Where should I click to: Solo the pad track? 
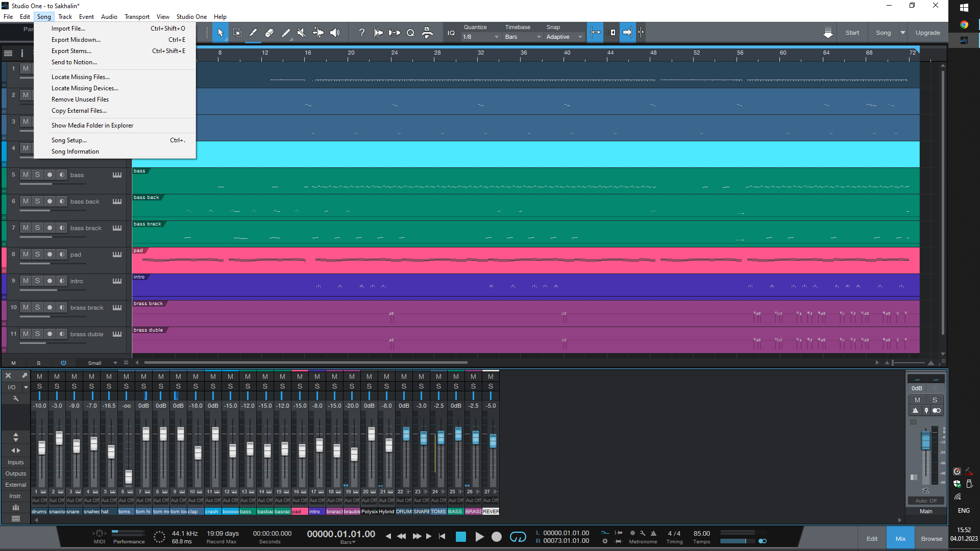pyautogui.click(x=37, y=255)
